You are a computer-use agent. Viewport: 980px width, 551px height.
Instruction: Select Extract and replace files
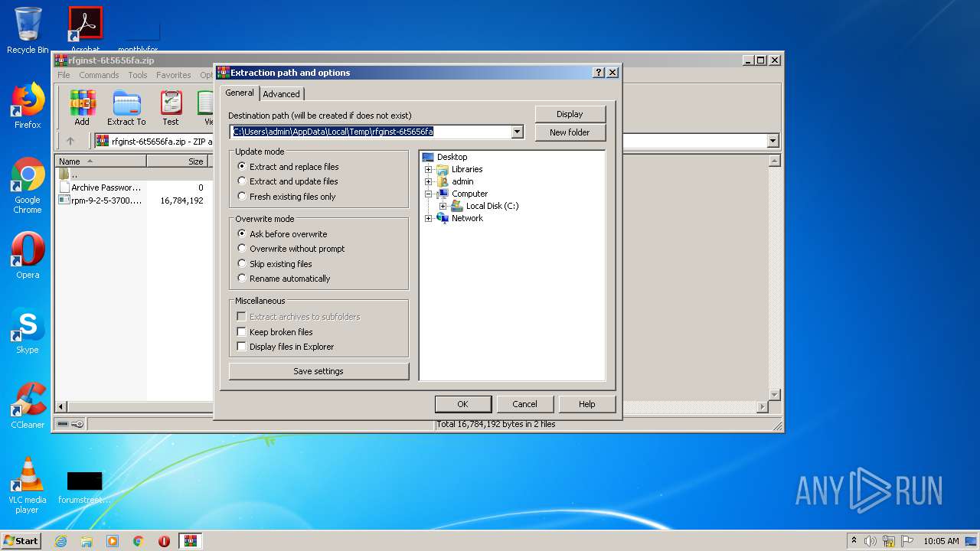[x=288, y=167]
